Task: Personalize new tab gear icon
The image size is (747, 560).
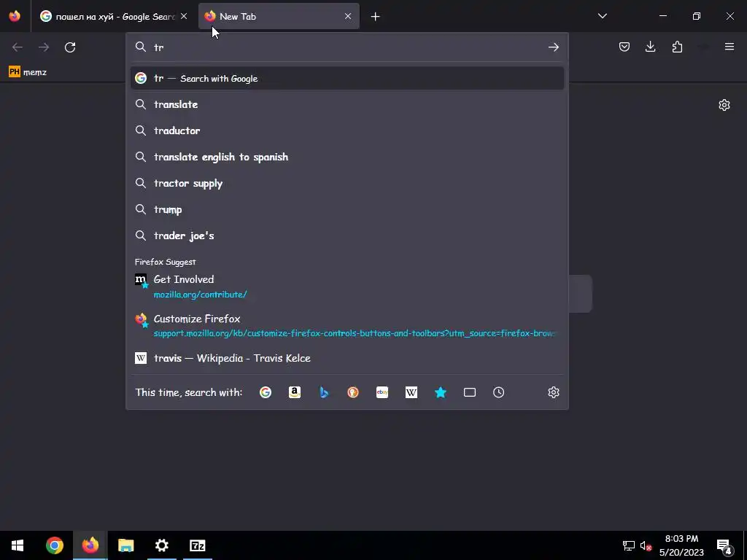Action: pos(724,105)
